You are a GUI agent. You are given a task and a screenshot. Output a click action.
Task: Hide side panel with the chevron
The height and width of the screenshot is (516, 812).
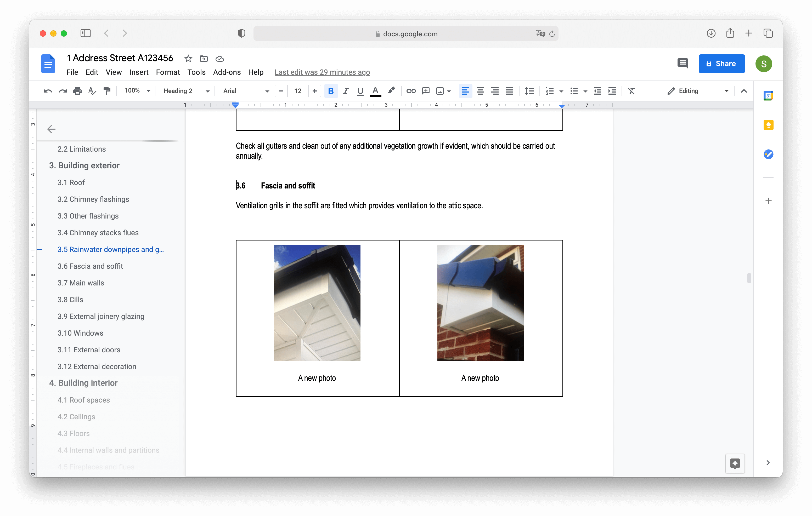768,463
